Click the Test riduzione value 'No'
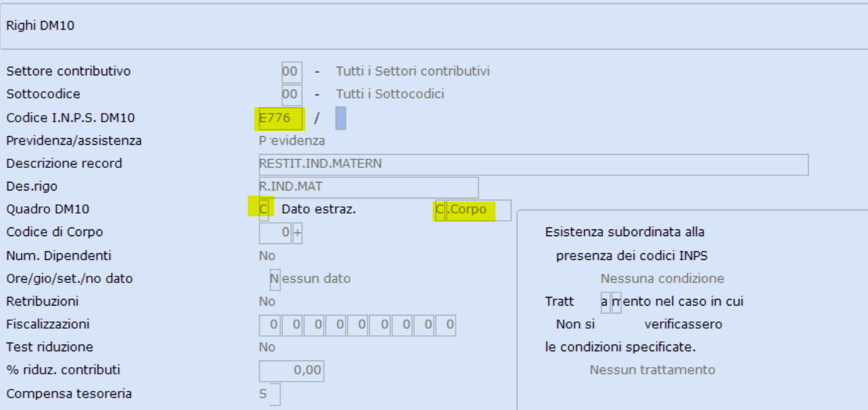The width and height of the screenshot is (868, 410). (267, 348)
